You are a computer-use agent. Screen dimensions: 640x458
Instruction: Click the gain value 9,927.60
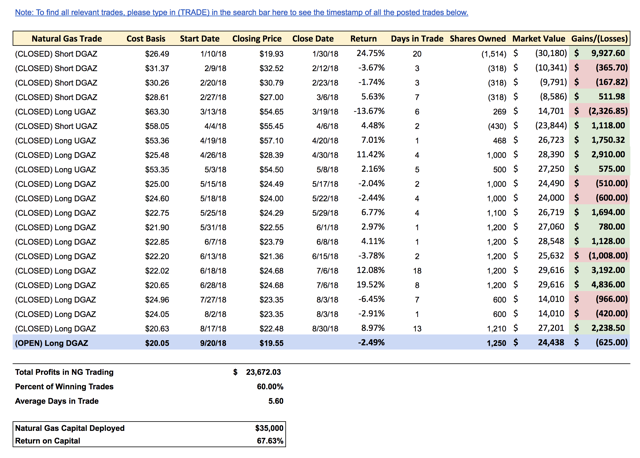[608, 53]
